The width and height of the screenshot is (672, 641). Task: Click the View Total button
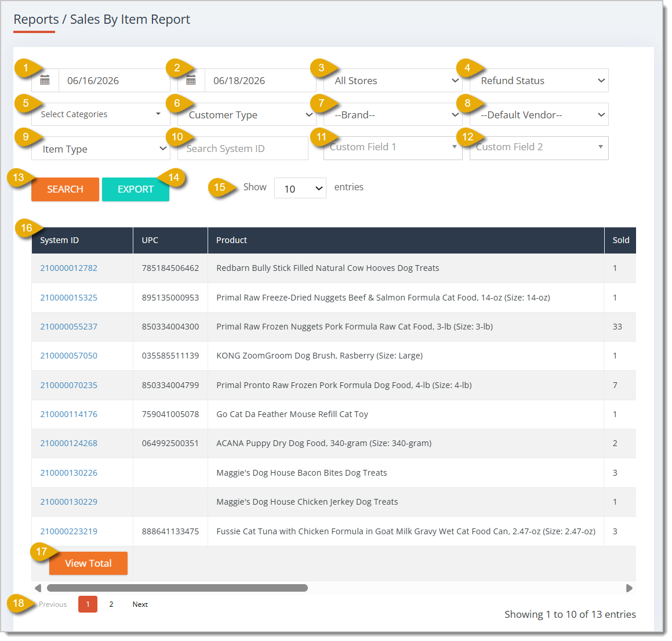[x=88, y=563]
